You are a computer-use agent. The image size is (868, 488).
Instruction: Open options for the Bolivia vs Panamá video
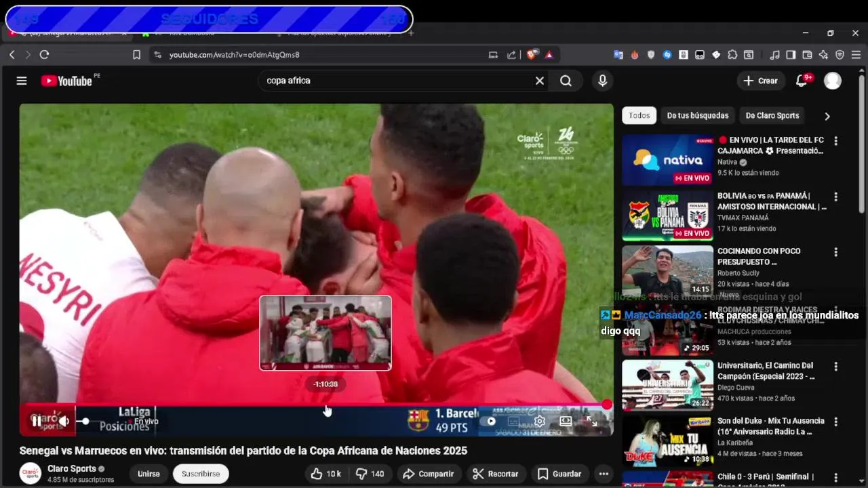pyautogui.click(x=835, y=197)
